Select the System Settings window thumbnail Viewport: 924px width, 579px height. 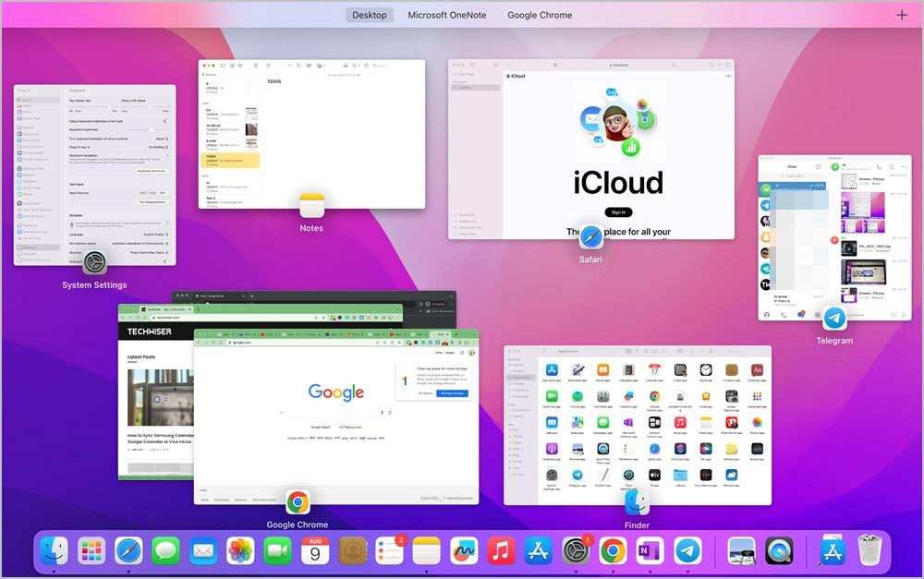click(x=95, y=175)
